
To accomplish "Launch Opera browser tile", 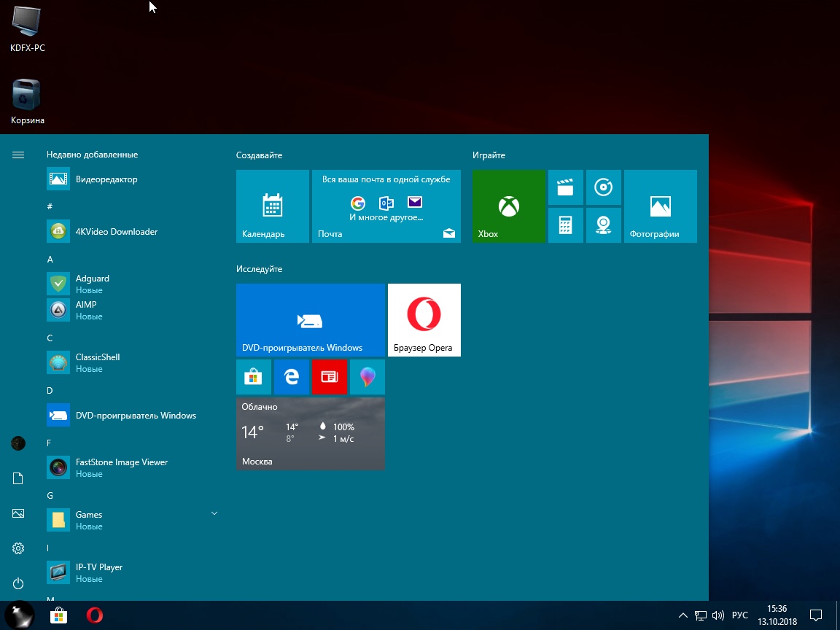I will pos(424,320).
